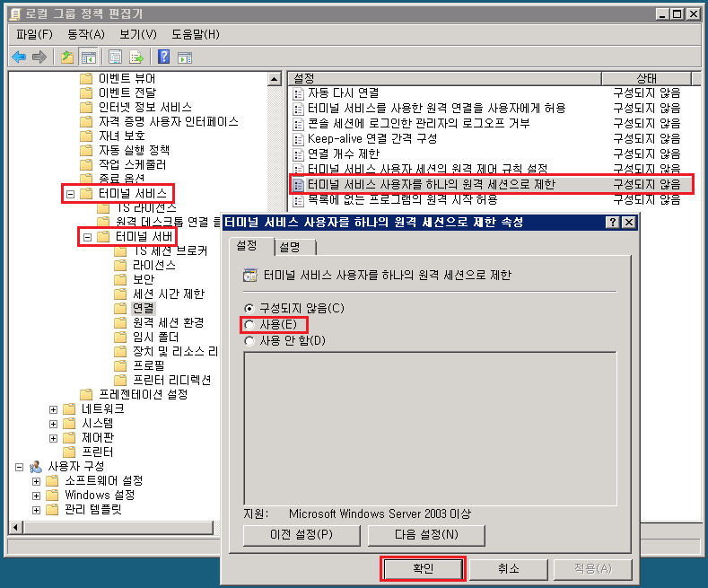Click the tree pane's horizontal scroll left arrow
Viewport: 708px width, 588px height.
(16, 527)
